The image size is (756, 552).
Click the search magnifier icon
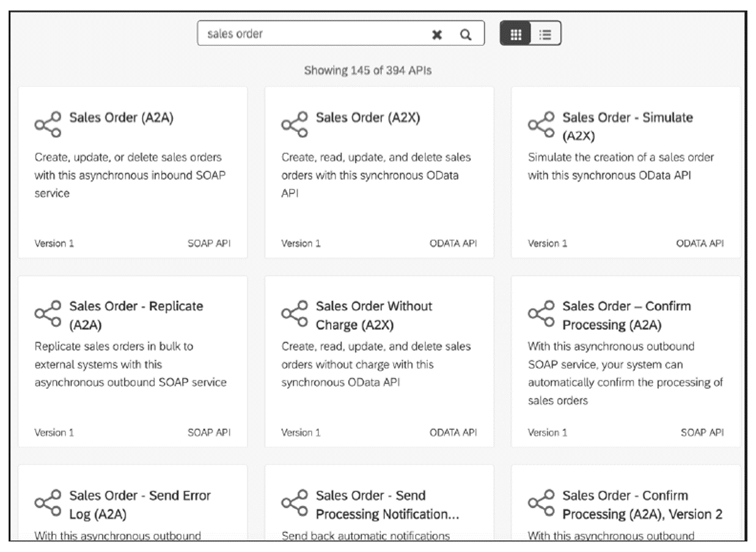pos(466,35)
